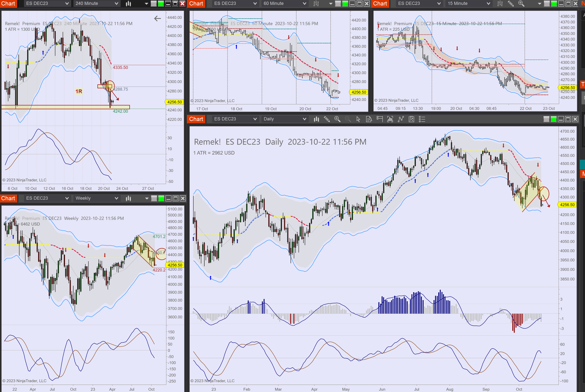
Task: Open Drawing Tools pencil in Daily chart
Action: tap(327, 119)
